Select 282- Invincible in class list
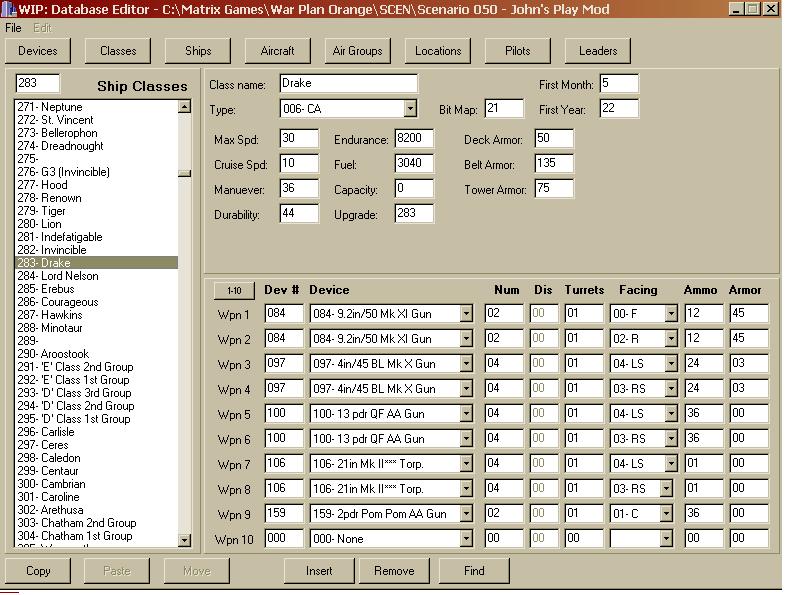Screen dimensions: 786x595 [x=96, y=250]
